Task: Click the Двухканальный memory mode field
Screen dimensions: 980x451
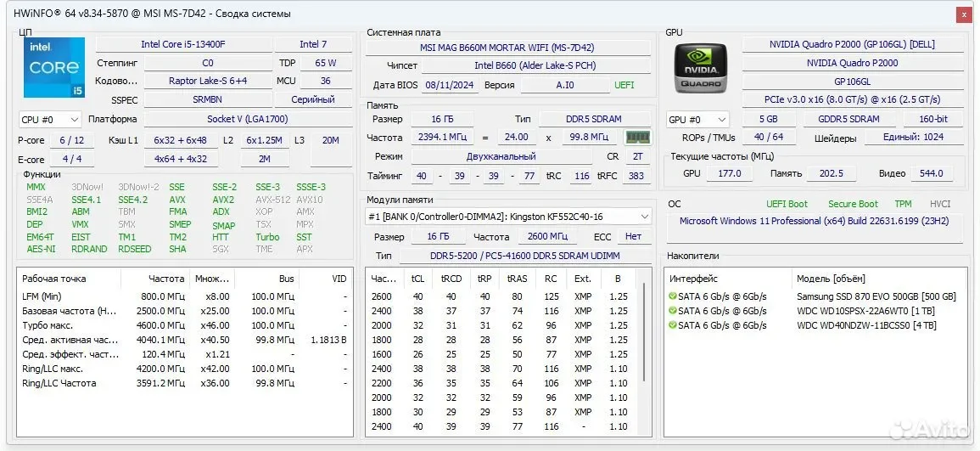Action: [501, 156]
